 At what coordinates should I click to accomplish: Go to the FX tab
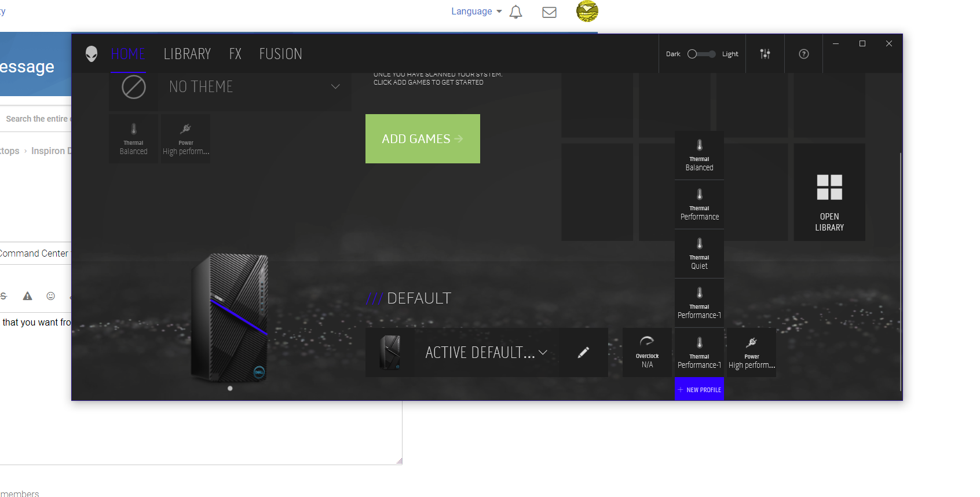[x=235, y=54]
